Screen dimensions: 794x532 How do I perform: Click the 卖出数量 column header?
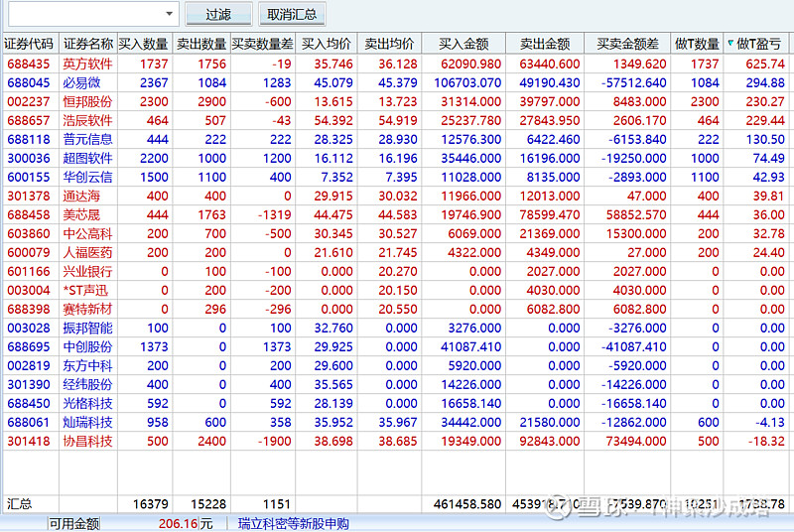tap(201, 44)
